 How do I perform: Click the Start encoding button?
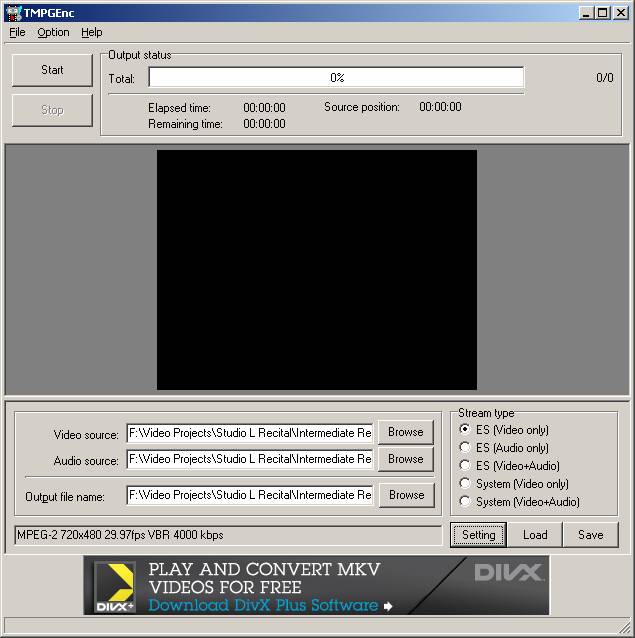tap(52, 70)
